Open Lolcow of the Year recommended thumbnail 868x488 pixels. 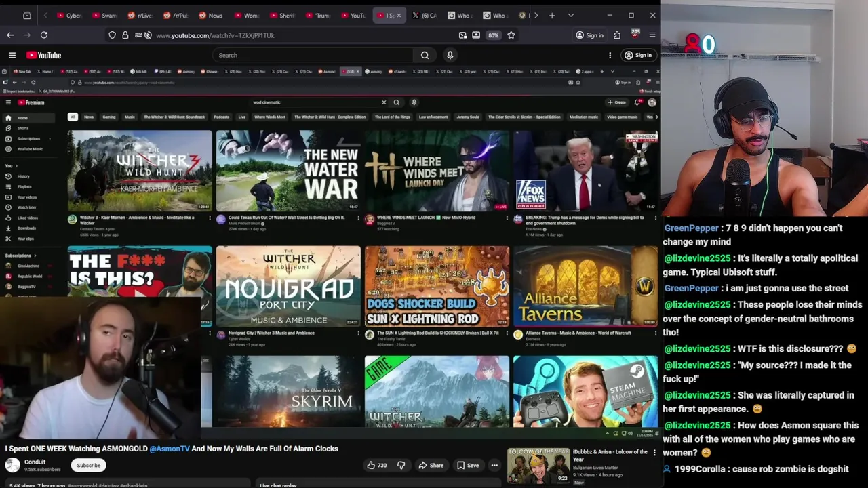pos(538,466)
